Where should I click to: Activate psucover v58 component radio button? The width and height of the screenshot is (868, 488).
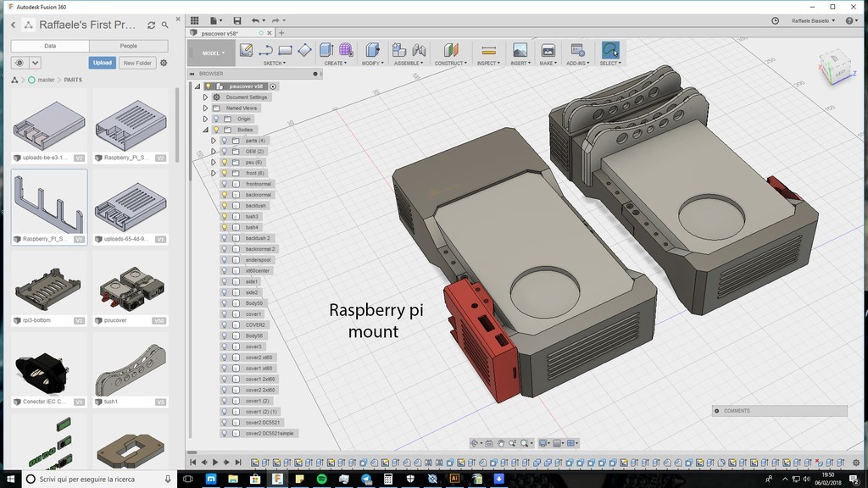click(x=273, y=86)
